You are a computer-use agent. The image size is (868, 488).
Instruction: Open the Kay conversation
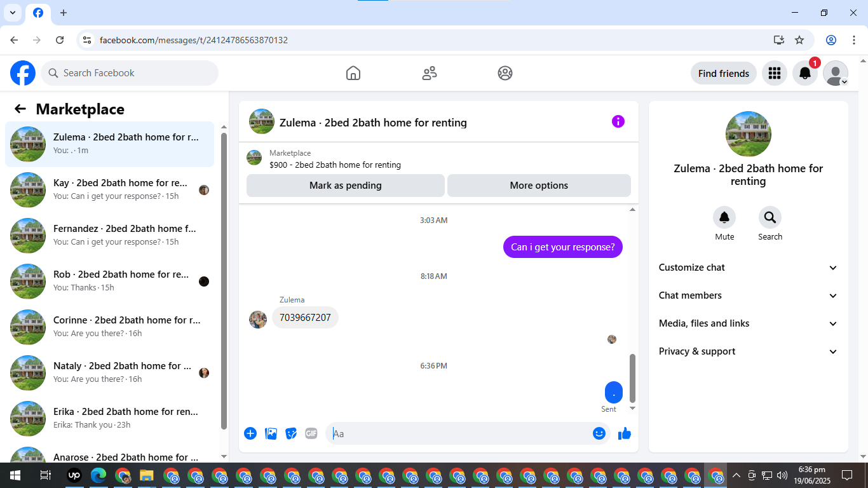tap(110, 190)
